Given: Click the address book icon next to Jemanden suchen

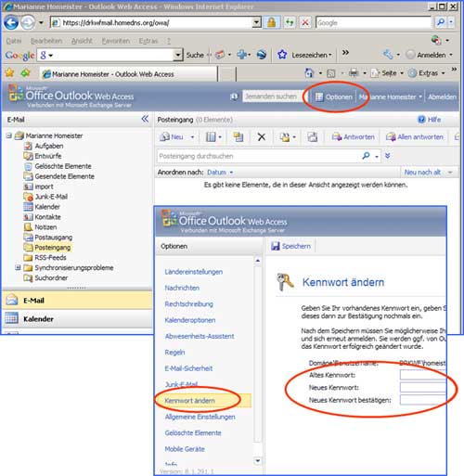Looking at the screenshot, I should point(234,96).
